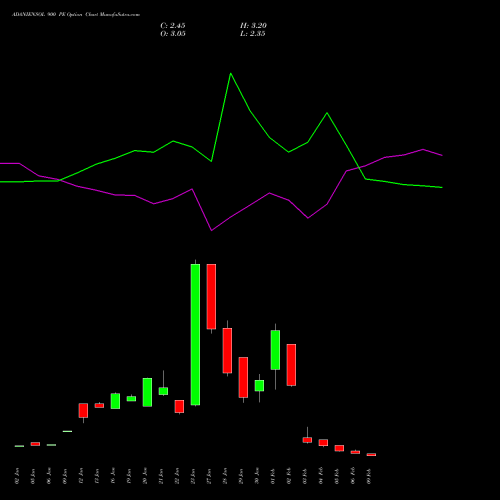Click the red candle above 29 Jan

(243, 377)
